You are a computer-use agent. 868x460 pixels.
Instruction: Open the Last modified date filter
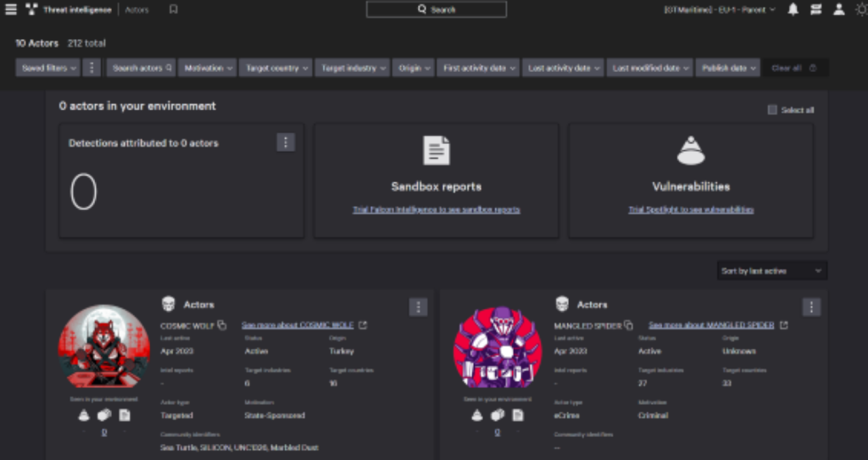click(650, 68)
